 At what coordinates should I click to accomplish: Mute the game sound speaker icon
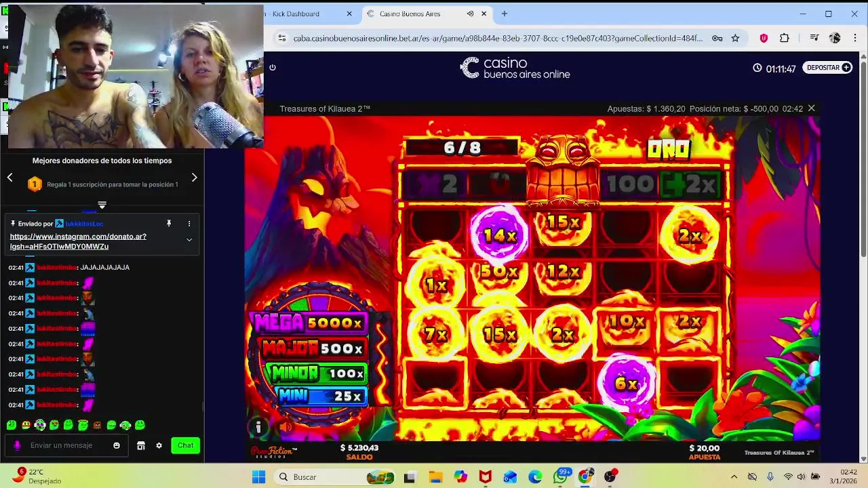click(x=286, y=427)
